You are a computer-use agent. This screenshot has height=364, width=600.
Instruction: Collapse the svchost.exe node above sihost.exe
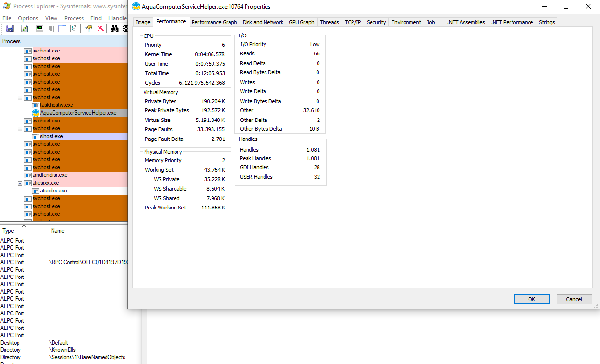pyautogui.click(x=20, y=129)
